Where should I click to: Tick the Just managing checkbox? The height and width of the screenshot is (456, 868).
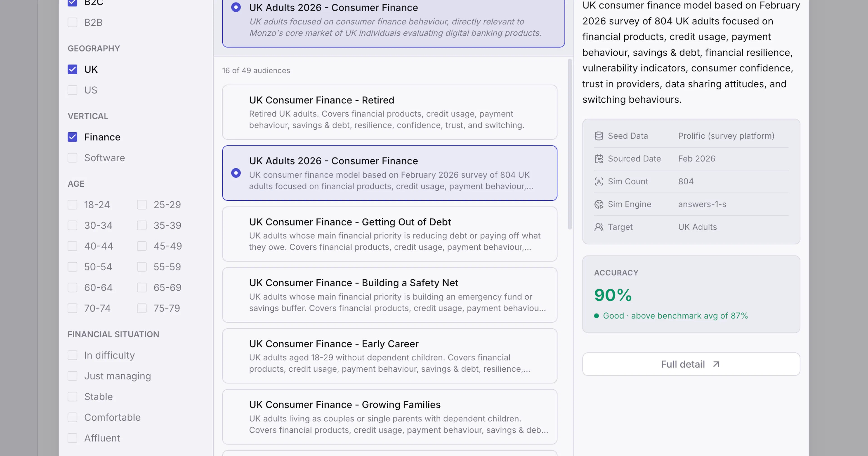coord(72,376)
